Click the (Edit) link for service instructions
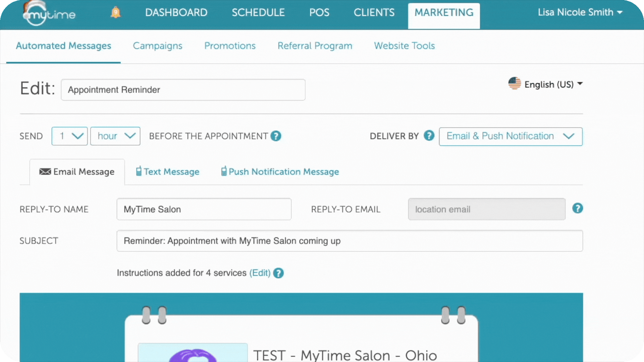This screenshot has width=644, height=362. tap(260, 273)
